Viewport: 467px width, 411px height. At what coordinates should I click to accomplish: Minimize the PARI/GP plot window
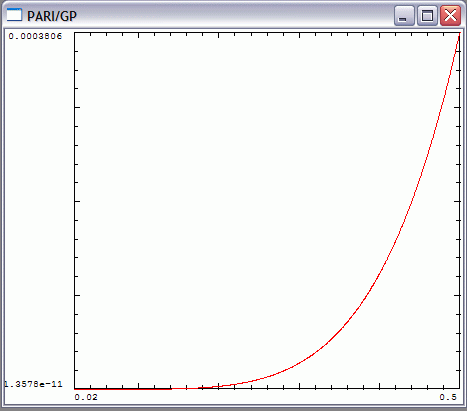[x=404, y=15]
